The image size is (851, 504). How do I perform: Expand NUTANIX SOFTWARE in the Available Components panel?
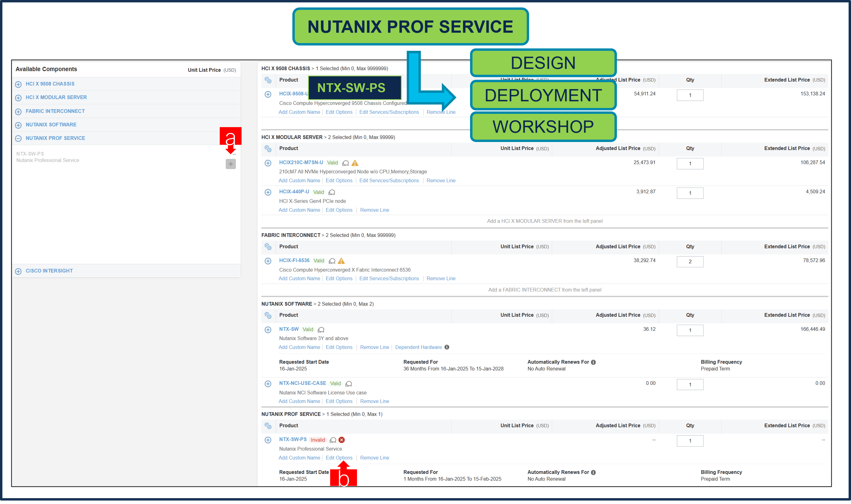pyautogui.click(x=18, y=125)
